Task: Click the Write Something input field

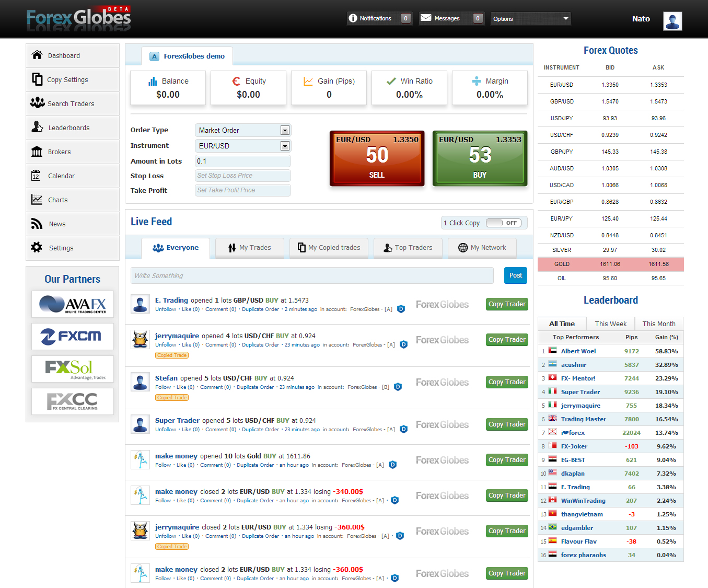Action: click(x=312, y=275)
